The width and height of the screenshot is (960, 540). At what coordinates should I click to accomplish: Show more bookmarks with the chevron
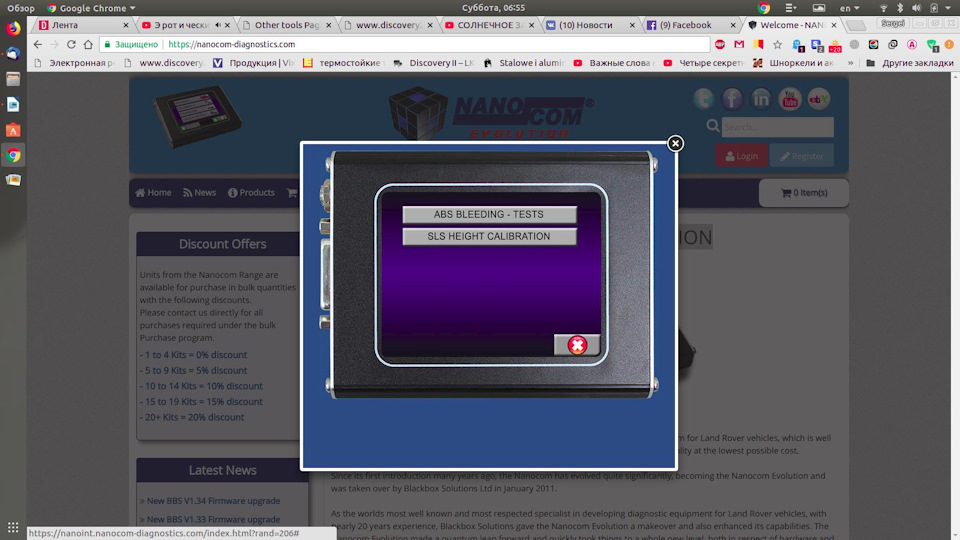coord(850,63)
